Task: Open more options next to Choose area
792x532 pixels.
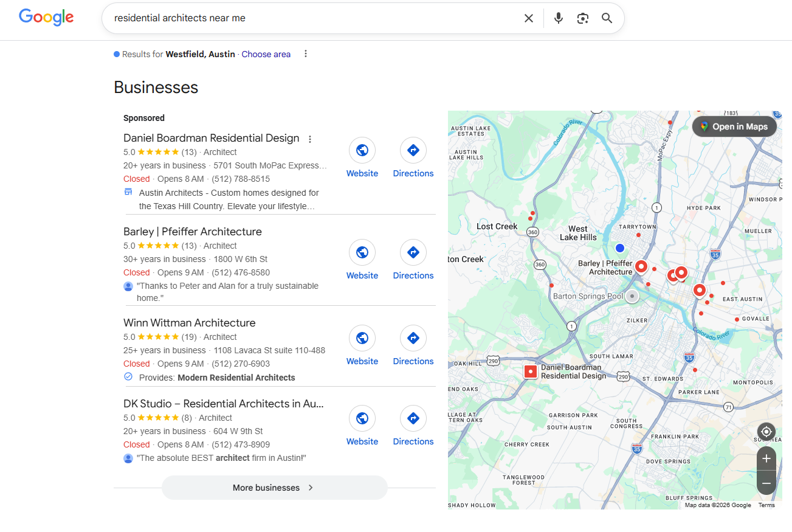Action: pos(306,54)
